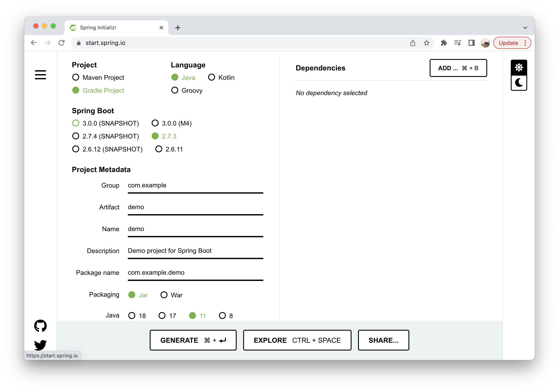Click ADD ... dependencies button

(x=458, y=68)
